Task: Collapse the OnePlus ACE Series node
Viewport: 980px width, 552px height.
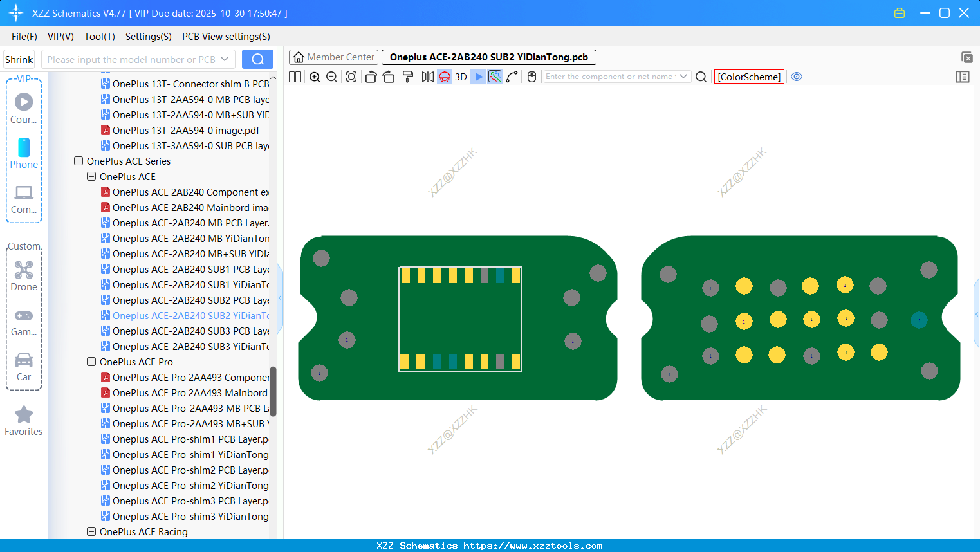Action: 79,161
